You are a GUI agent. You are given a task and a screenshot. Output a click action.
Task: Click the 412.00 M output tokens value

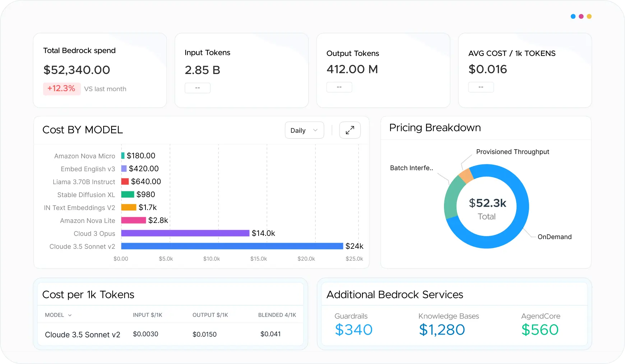(x=352, y=69)
